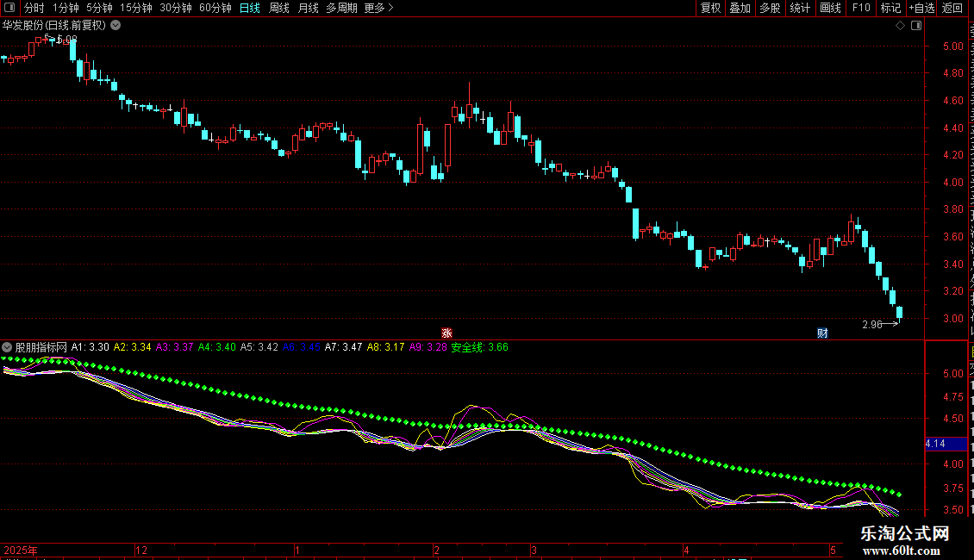Click the 返回 back button

[952, 8]
